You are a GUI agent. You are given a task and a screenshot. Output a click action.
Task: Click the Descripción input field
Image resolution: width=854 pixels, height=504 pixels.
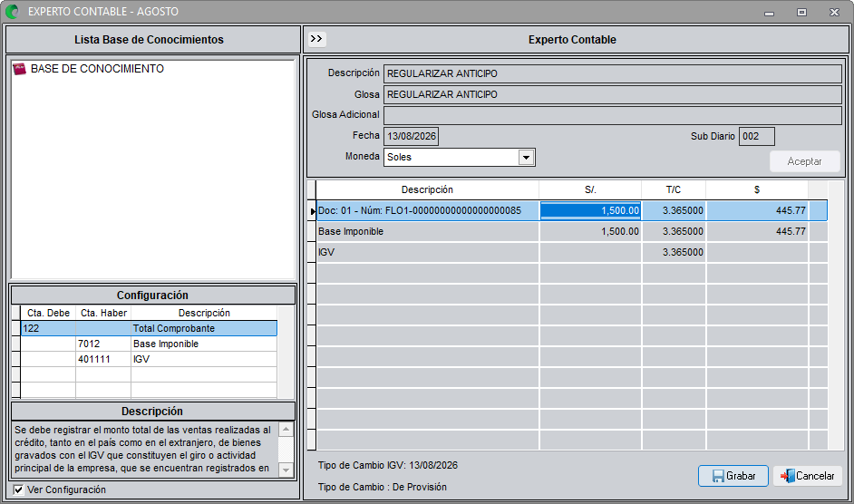tap(613, 73)
